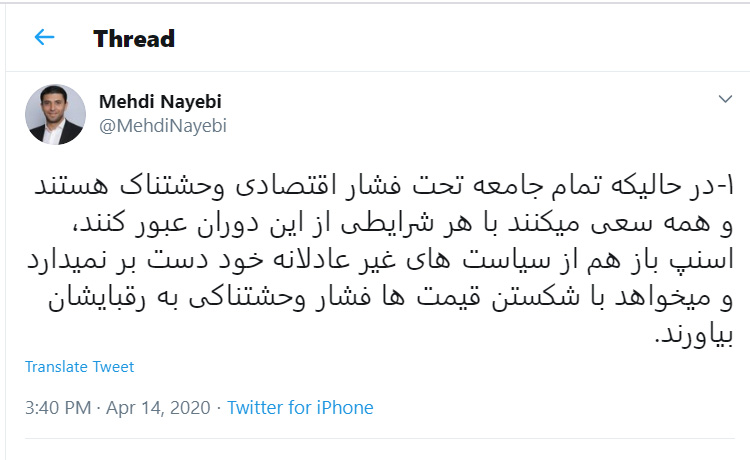Click the Thread header title

pos(134,39)
